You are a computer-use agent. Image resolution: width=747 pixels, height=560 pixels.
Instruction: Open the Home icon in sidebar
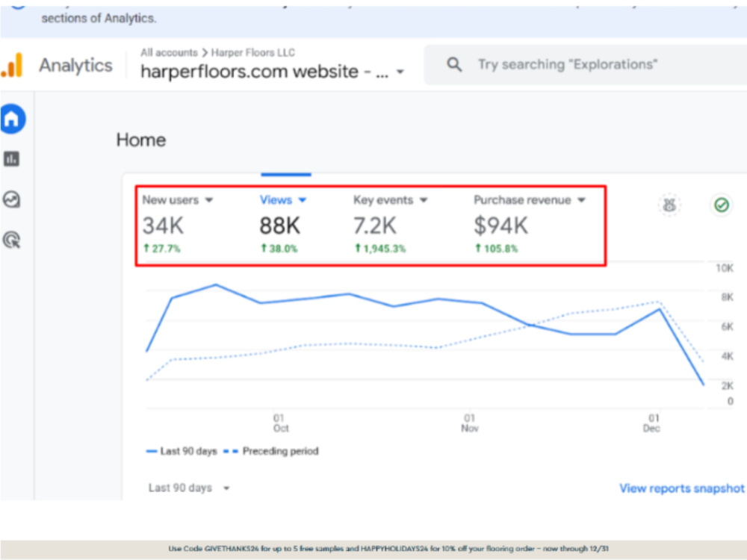point(13,119)
